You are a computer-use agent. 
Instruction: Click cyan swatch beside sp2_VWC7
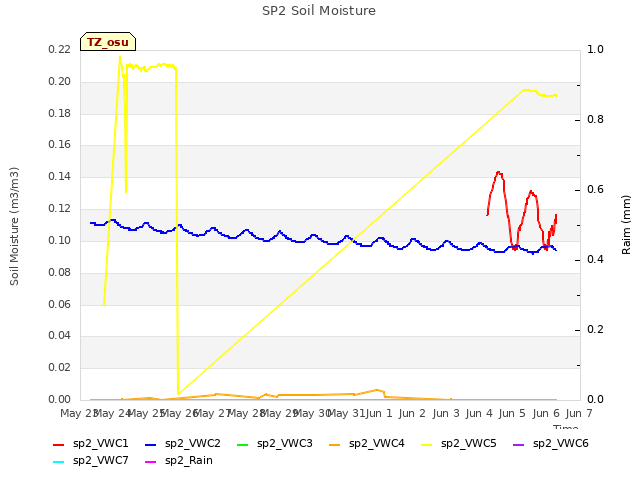pyautogui.click(x=59, y=462)
